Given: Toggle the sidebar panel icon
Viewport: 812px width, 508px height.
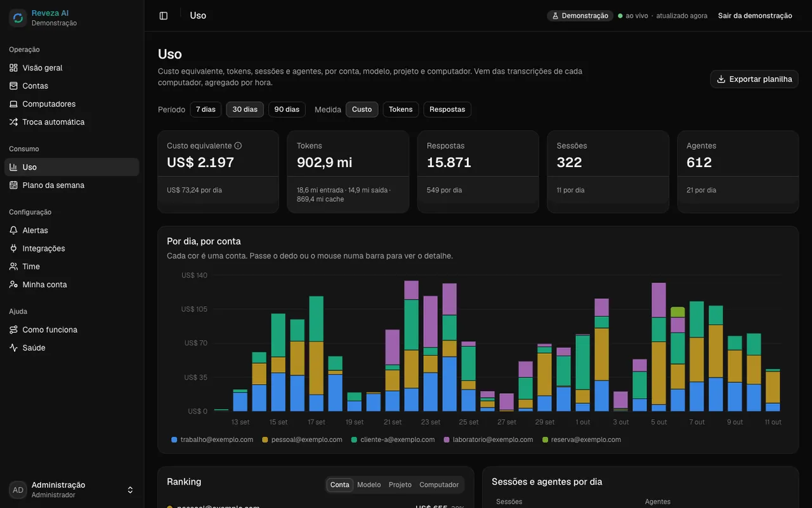Looking at the screenshot, I should 164,16.
